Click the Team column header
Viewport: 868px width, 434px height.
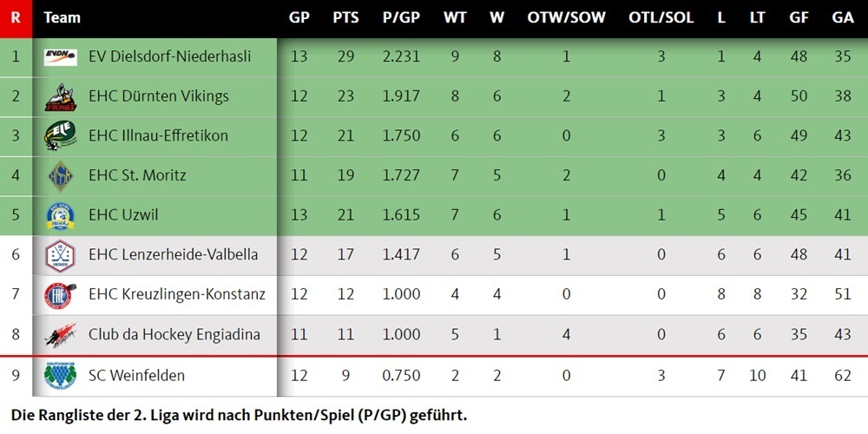pyautogui.click(x=62, y=17)
